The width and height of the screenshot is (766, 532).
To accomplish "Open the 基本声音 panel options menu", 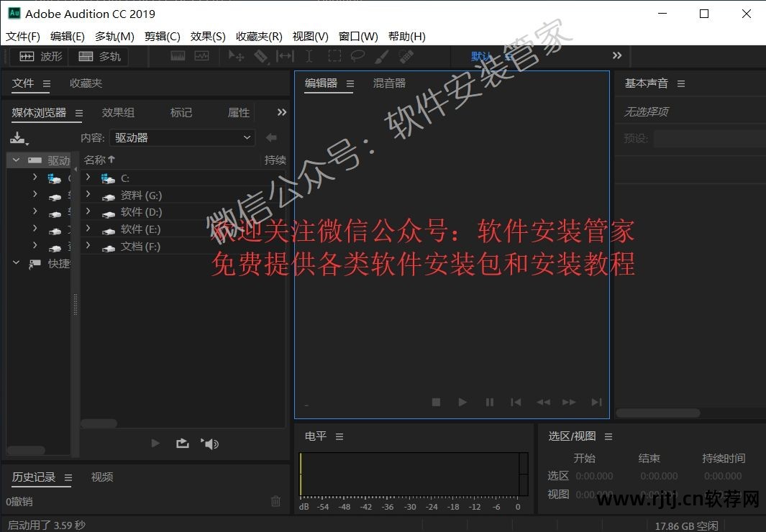I will 681,84.
